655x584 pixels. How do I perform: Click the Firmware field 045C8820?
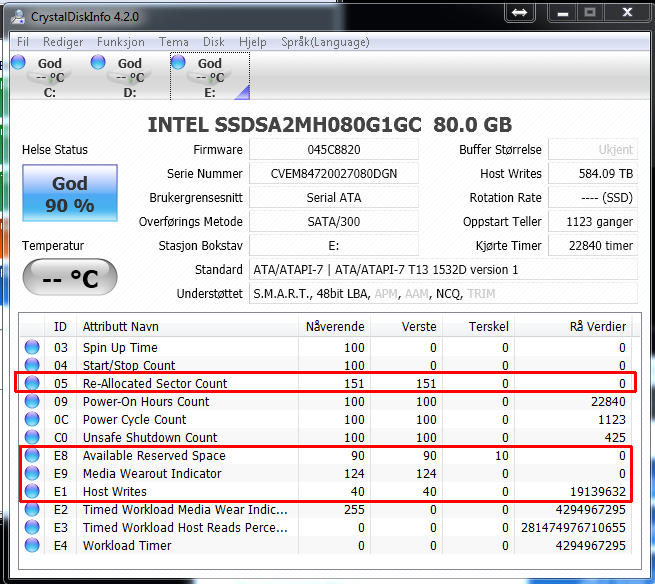[334, 150]
